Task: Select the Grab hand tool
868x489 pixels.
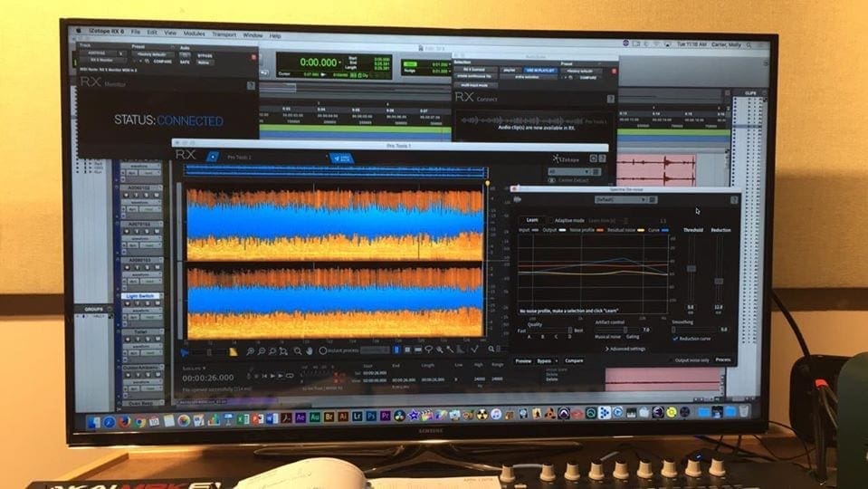Action: [309, 351]
